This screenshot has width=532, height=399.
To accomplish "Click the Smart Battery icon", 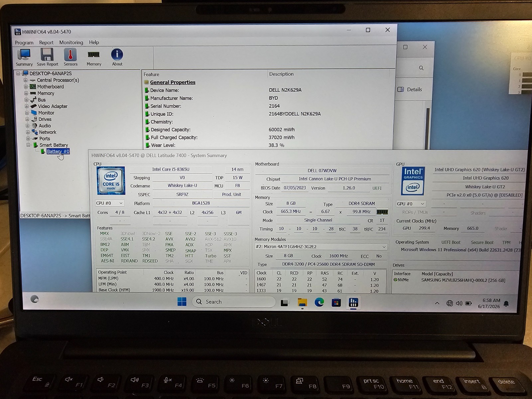I will (x=36, y=145).
